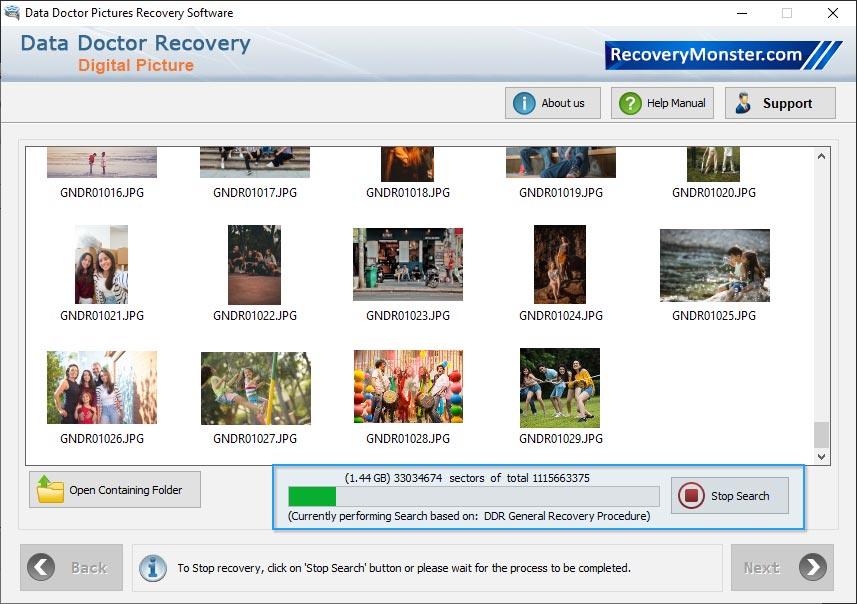Click the recovery progress bar
The image size is (857, 604).
pos(470,496)
